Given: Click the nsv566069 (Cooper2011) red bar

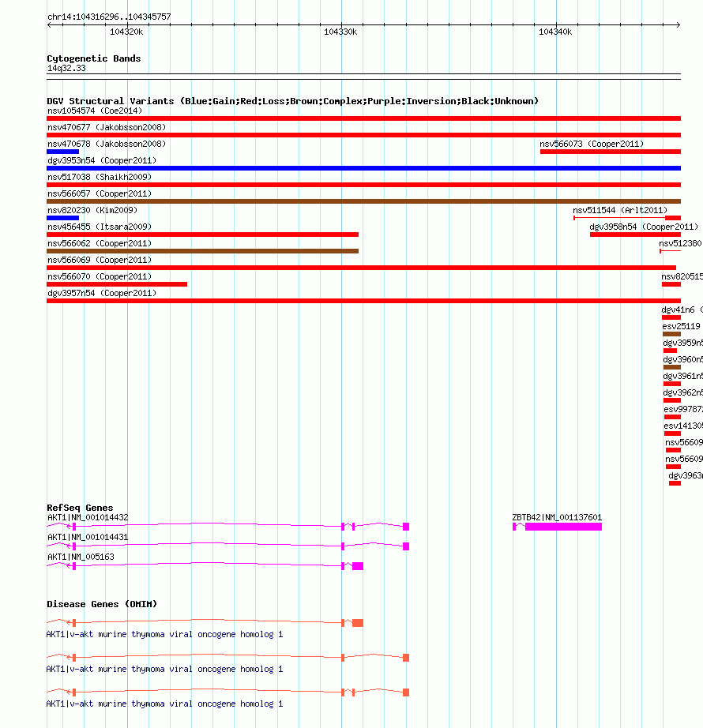Looking at the screenshot, I should (x=361, y=268).
